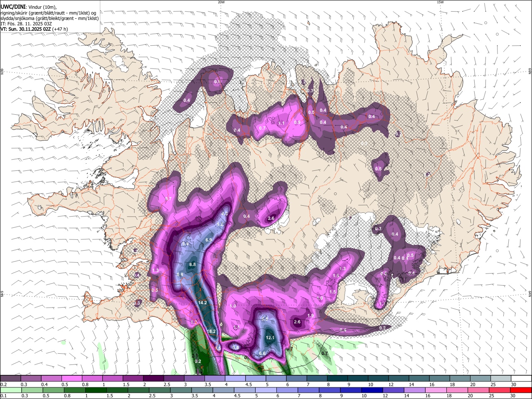Click the palest green lower swatch between 0.1 and 0.3
Screen dimensions: 532x399
(x=12, y=390)
